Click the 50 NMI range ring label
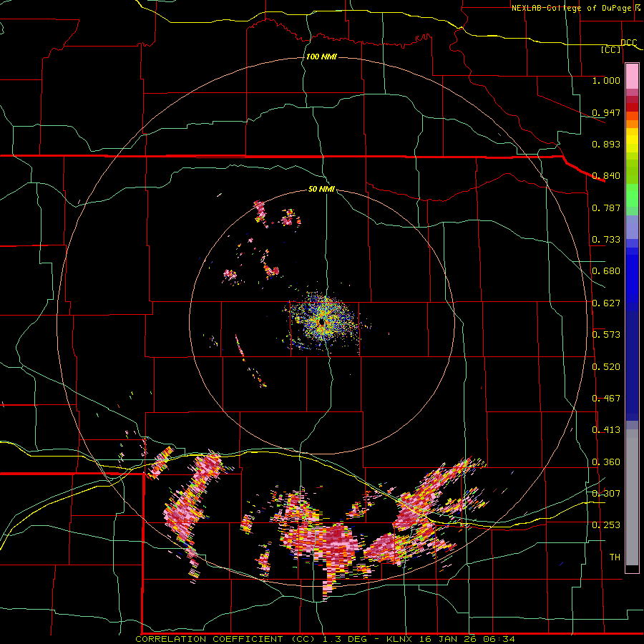Screen dimensions: 644x644 pos(321,190)
